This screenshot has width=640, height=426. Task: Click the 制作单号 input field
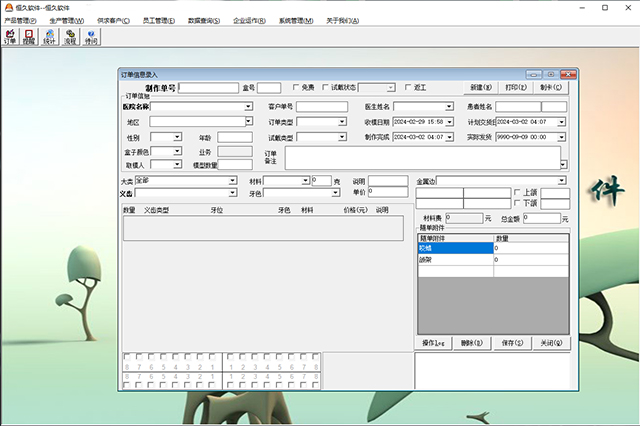[208, 88]
